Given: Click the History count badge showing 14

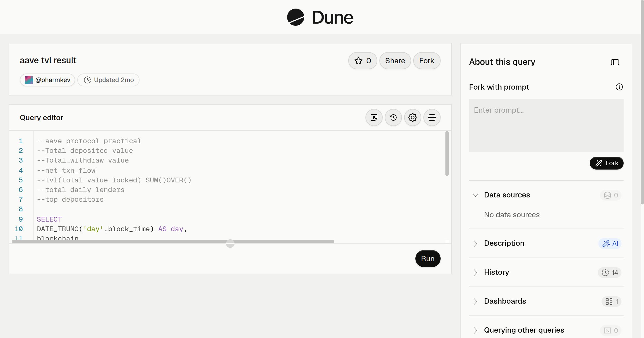Looking at the screenshot, I should tap(610, 272).
